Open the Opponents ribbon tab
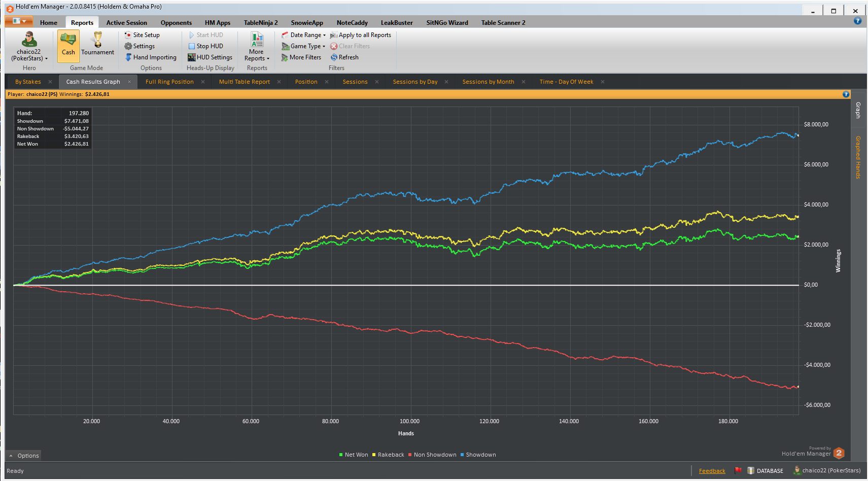The image size is (868, 481). click(x=176, y=23)
